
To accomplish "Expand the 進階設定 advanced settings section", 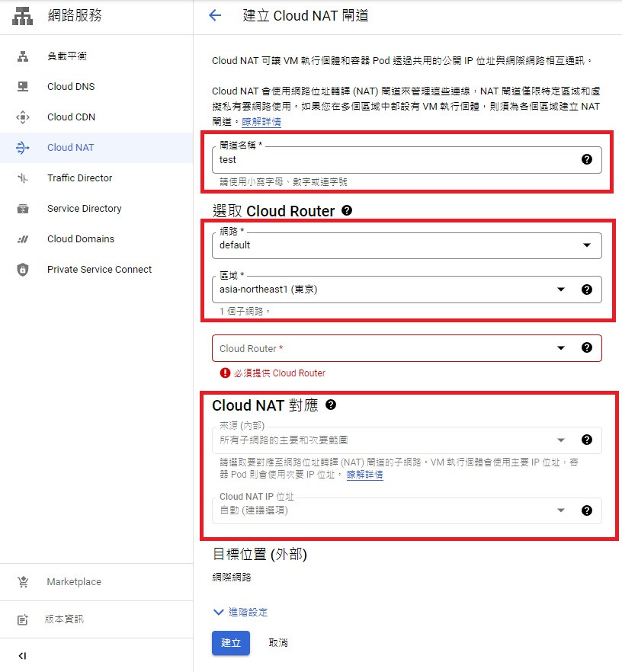I will (240, 612).
